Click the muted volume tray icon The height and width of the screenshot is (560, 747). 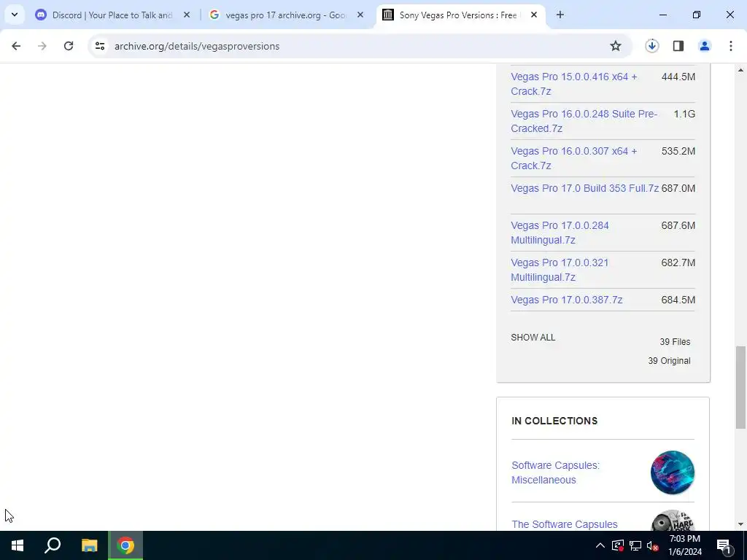[653, 545]
